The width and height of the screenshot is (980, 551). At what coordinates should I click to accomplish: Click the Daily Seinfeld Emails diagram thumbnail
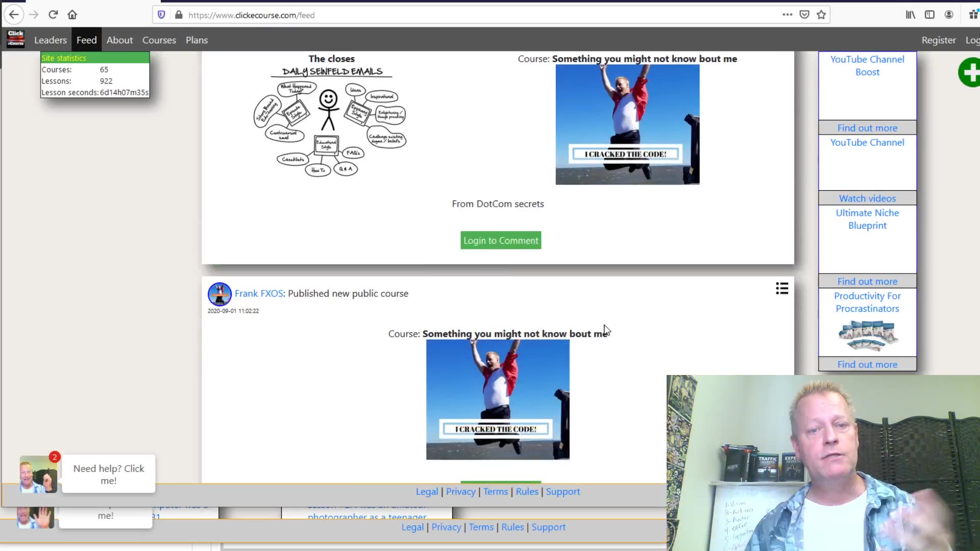[330, 121]
